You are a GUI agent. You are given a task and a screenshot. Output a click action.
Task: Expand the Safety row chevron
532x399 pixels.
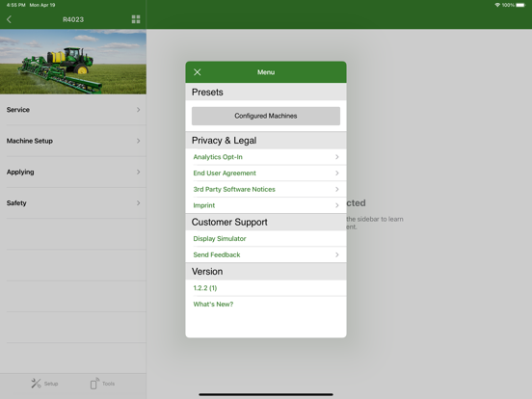coord(138,203)
